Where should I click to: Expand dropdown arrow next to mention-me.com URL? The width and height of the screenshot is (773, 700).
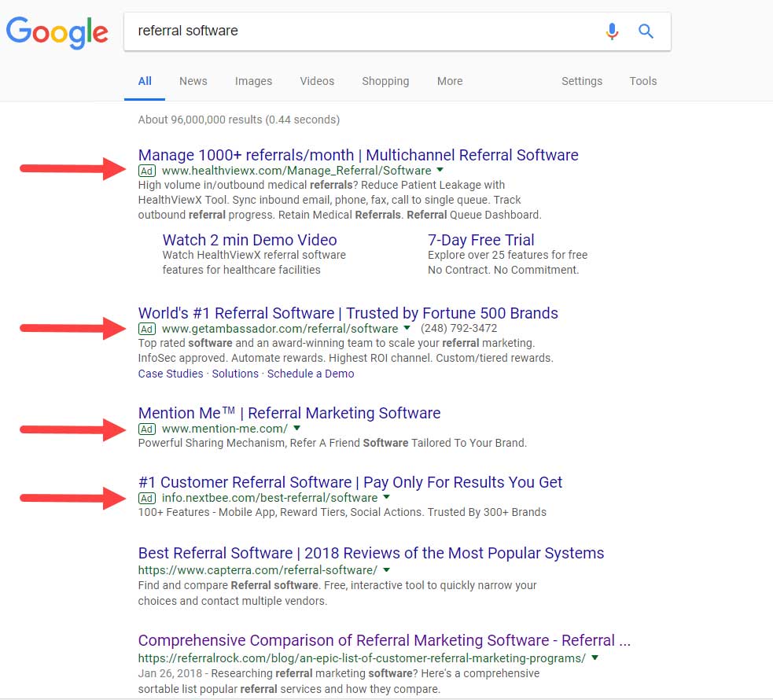[x=296, y=428]
